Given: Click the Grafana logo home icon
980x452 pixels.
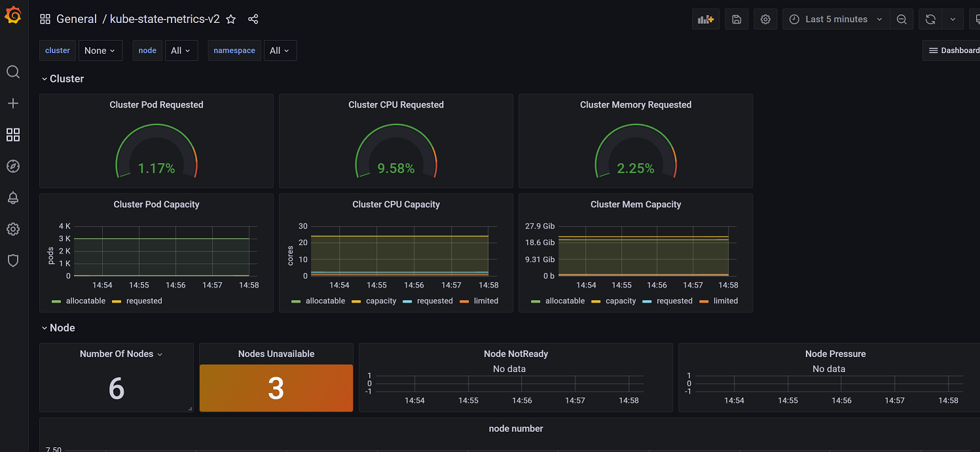Looking at the screenshot, I should coord(14,16).
